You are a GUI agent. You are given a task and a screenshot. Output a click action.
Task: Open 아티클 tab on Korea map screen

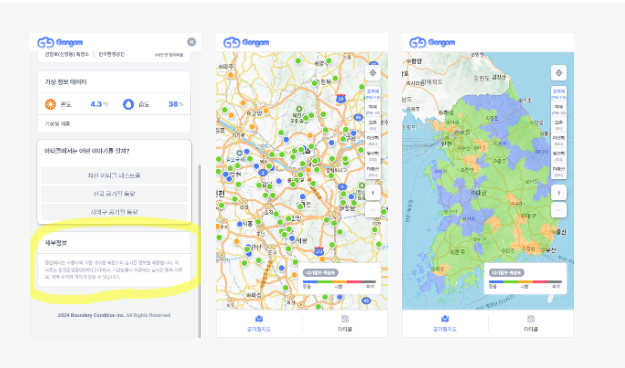(x=531, y=323)
